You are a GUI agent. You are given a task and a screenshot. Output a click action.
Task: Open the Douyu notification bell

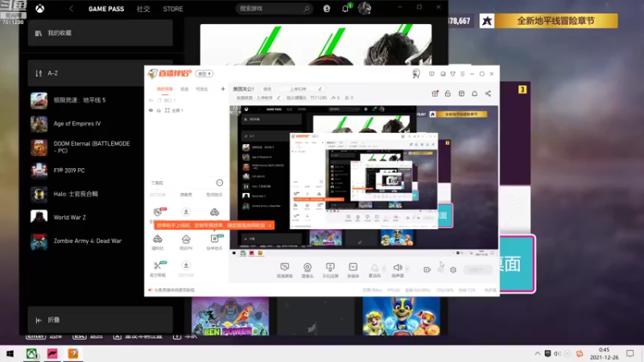click(x=474, y=93)
